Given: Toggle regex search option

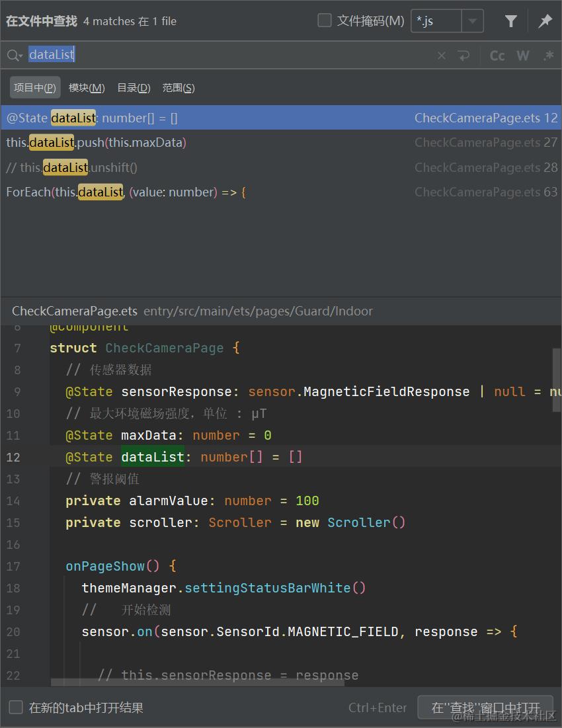Looking at the screenshot, I should pos(548,56).
